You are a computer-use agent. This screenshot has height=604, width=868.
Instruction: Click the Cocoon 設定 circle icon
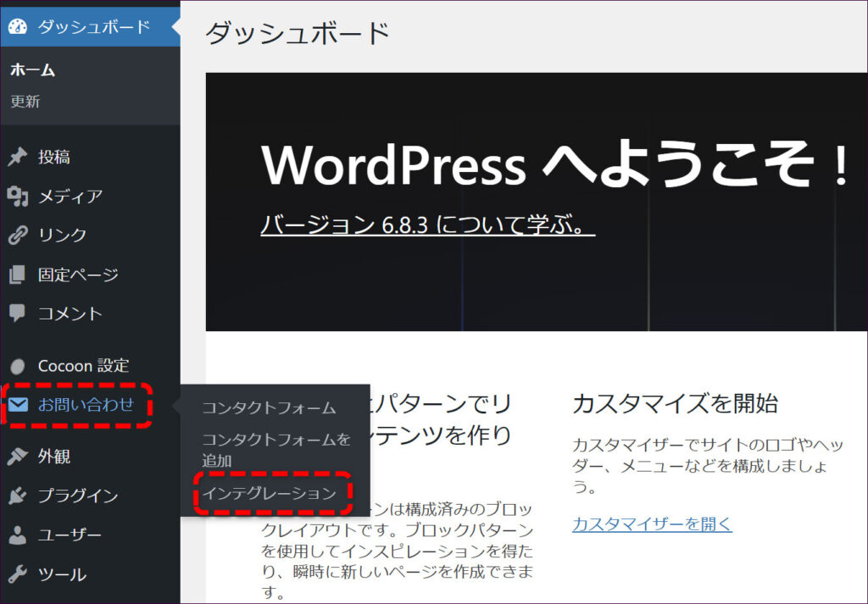point(18,367)
